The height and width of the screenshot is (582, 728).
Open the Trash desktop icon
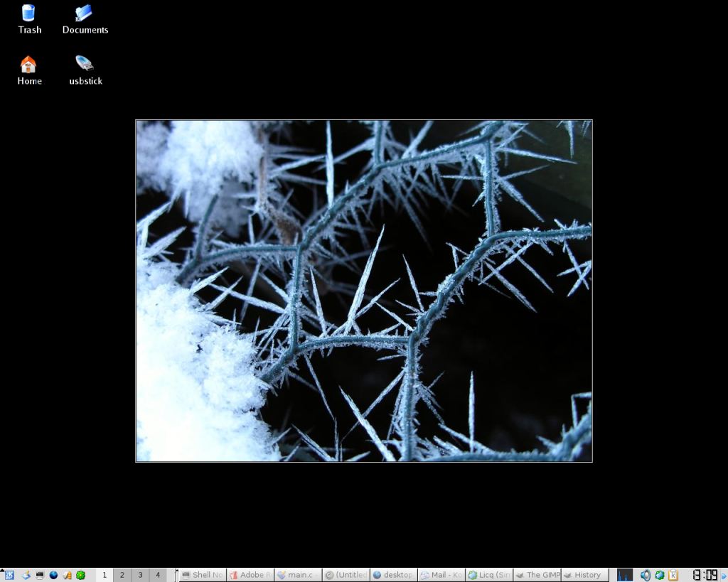click(x=29, y=18)
